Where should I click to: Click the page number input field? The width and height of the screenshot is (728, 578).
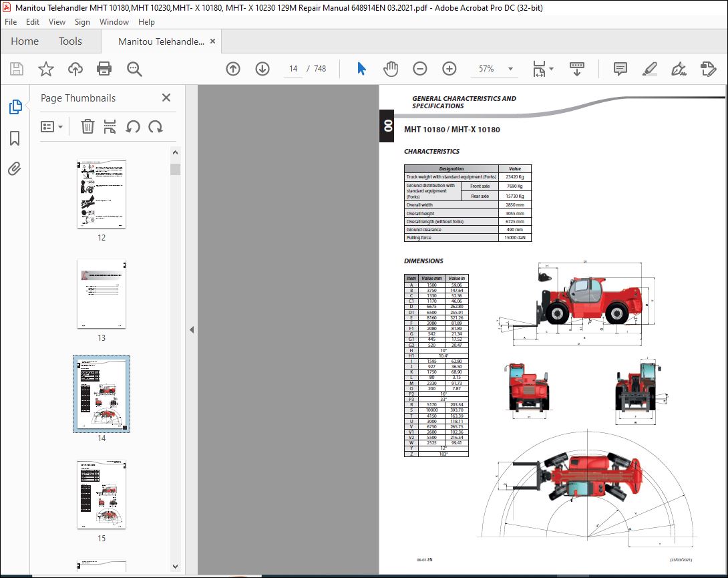293,69
